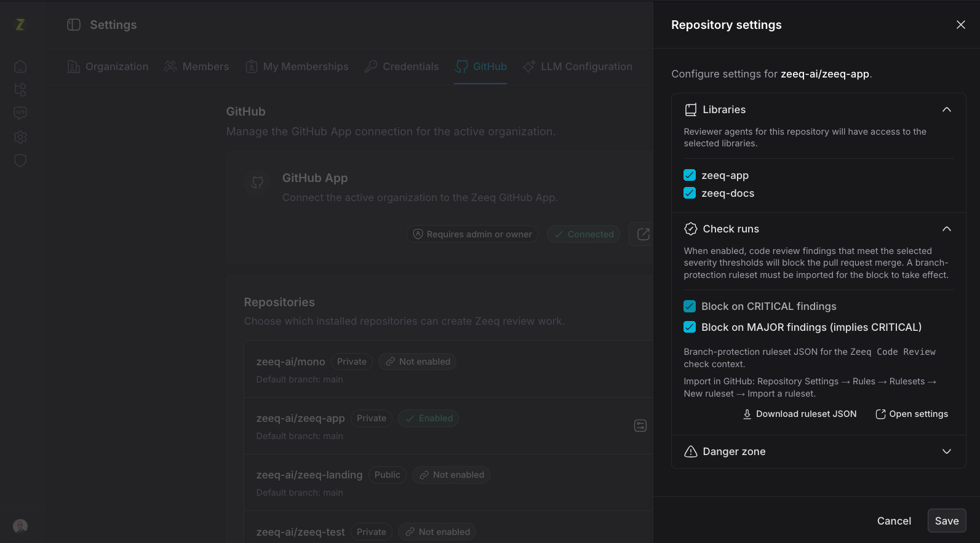Collapse the Libraries section chevron

click(x=947, y=109)
